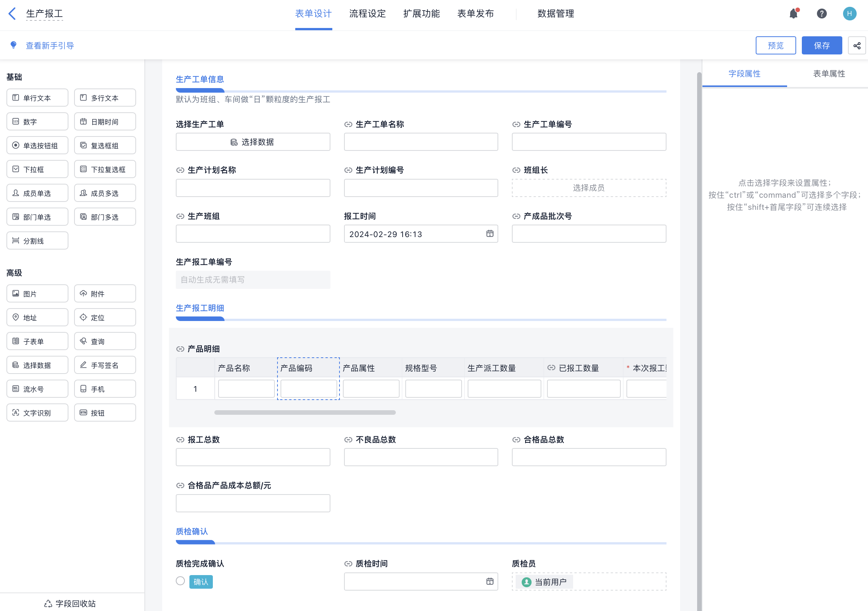Image resolution: width=868 pixels, height=611 pixels.
Task: Insert a 下拉复选框 field
Action: click(105, 169)
